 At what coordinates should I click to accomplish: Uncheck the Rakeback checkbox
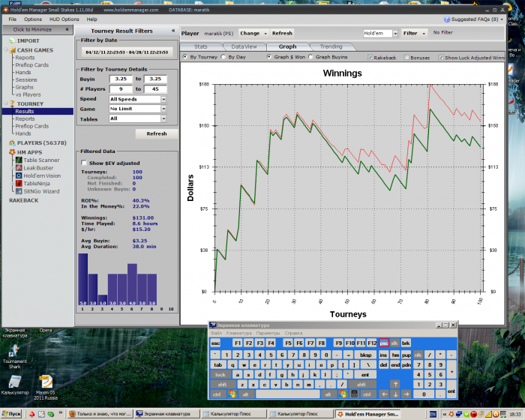pos(370,57)
